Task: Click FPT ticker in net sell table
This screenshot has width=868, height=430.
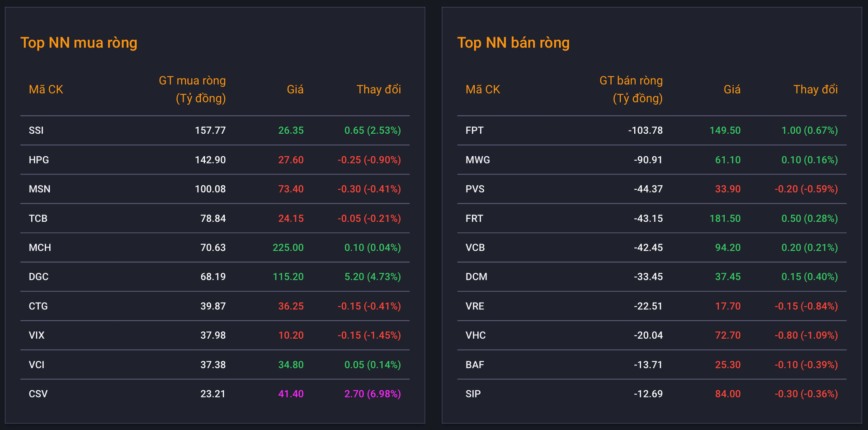Action: pyautogui.click(x=475, y=131)
